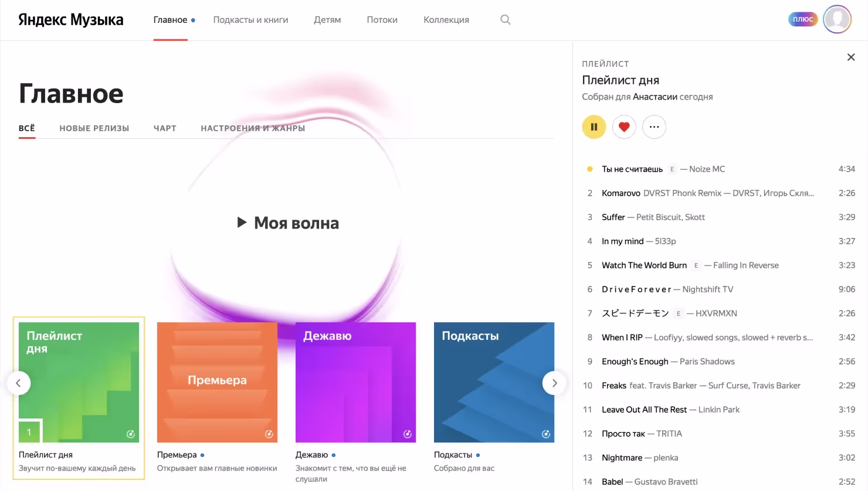Play the track Leave Out All The Rest
This screenshot has height=491, width=868.
pos(644,410)
